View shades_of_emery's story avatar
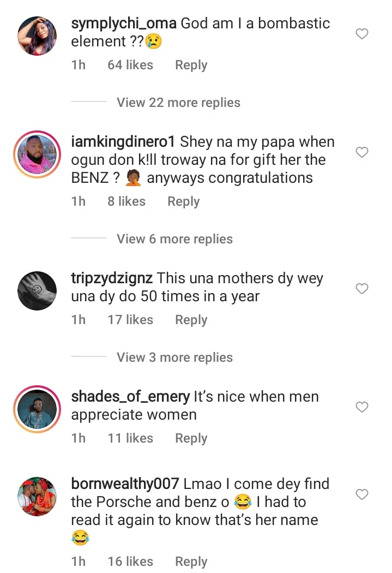The image size is (392, 573). click(x=37, y=409)
